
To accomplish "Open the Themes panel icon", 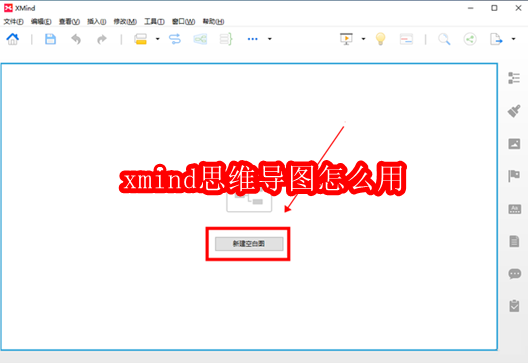I will (x=514, y=209).
